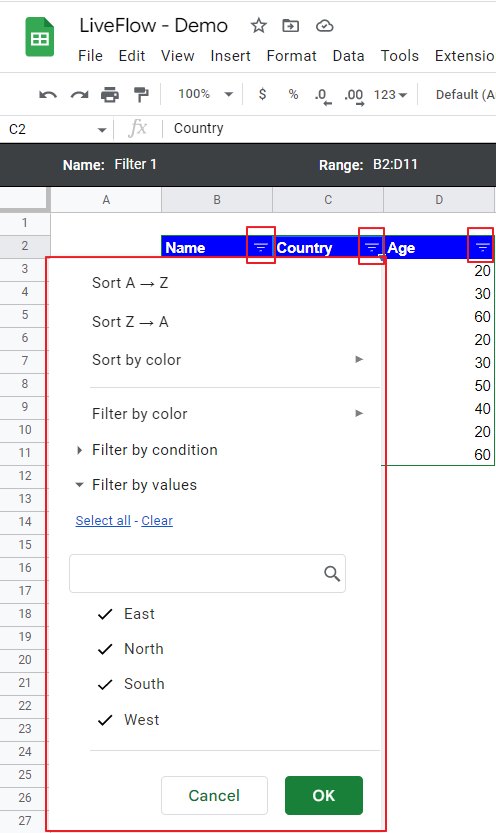Increase decimal places icon

point(354,96)
